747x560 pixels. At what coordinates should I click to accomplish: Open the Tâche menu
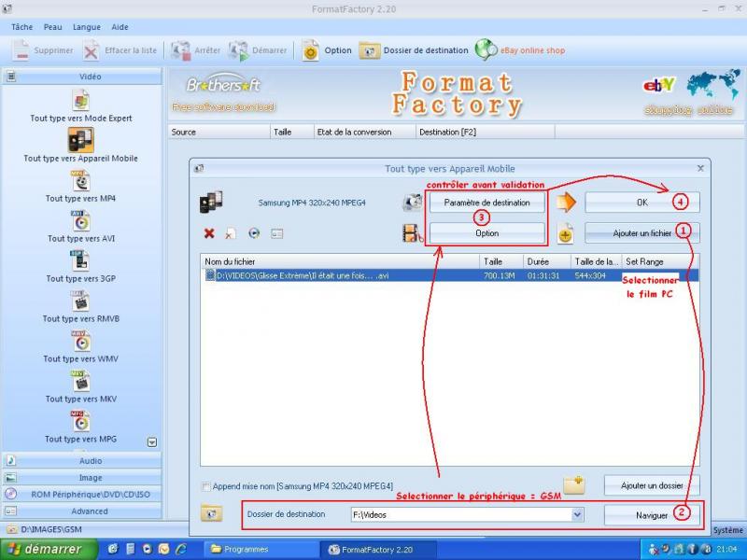21,27
